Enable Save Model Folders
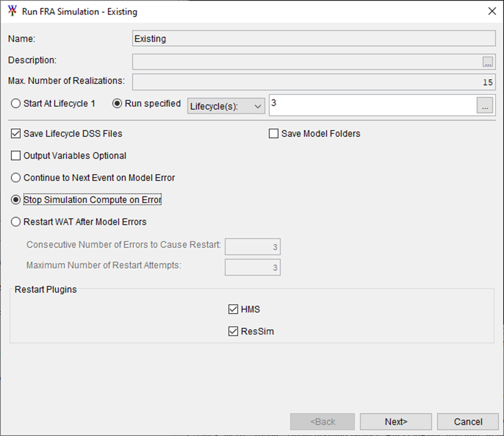Image resolution: width=504 pixels, height=436 pixels. pyautogui.click(x=274, y=133)
